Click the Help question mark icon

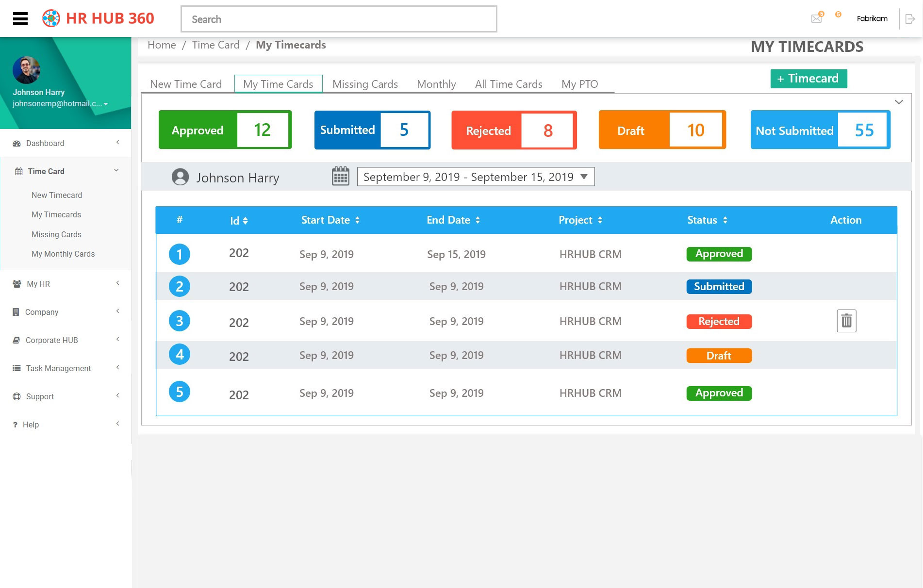(x=15, y=425)
